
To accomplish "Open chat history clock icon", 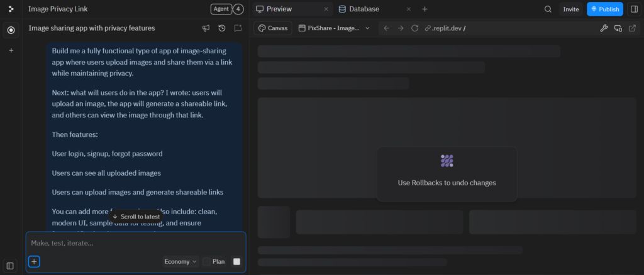I will click(222, 28).
